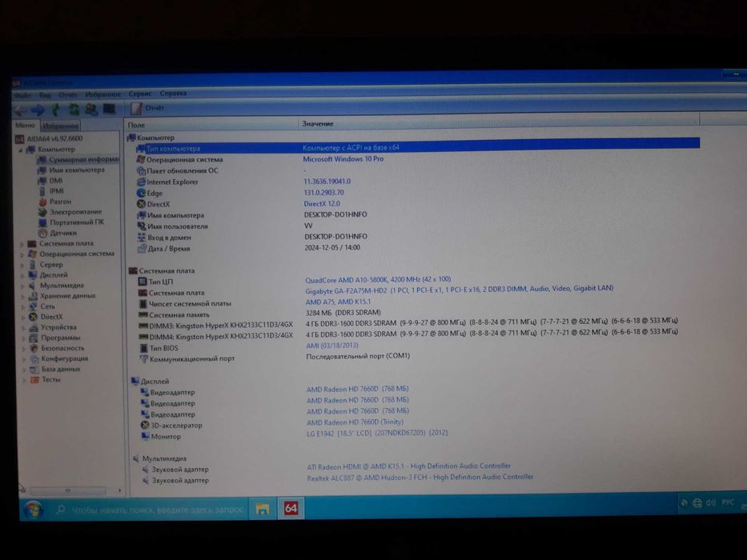The width and height of the screenshot is (747, 560).
Task: Switch to the Меню sidebar tab
Action: (26, 126)
